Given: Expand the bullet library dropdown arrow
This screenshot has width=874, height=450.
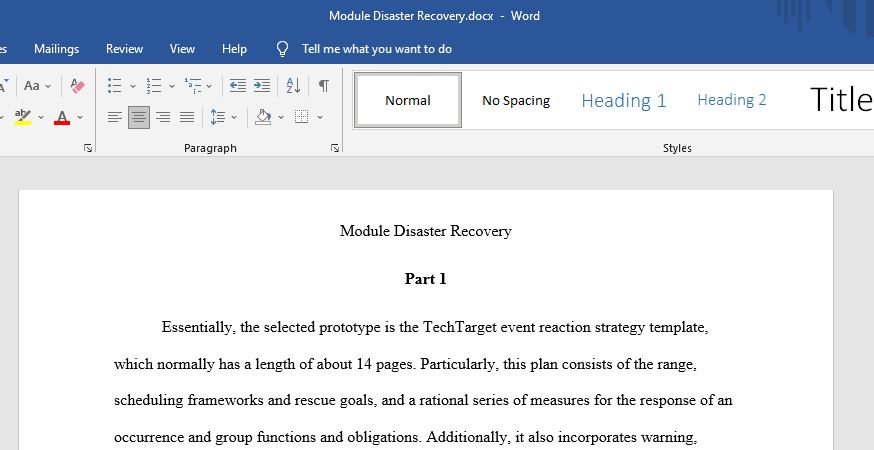Looking at the screenshot, I should coord(133,86).
